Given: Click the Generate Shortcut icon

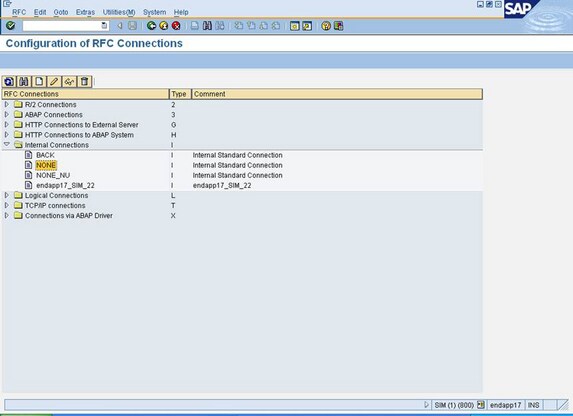Looking at the screenshot, I should 307,26.
